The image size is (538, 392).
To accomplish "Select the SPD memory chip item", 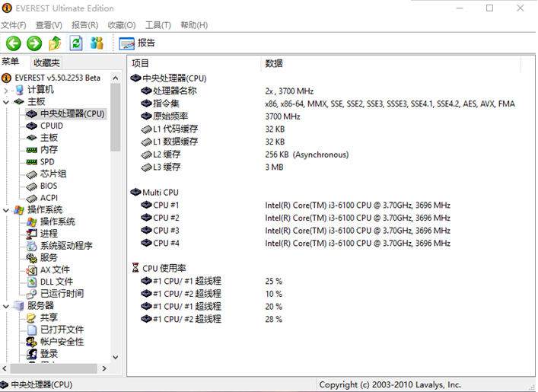I will point(46,162).
